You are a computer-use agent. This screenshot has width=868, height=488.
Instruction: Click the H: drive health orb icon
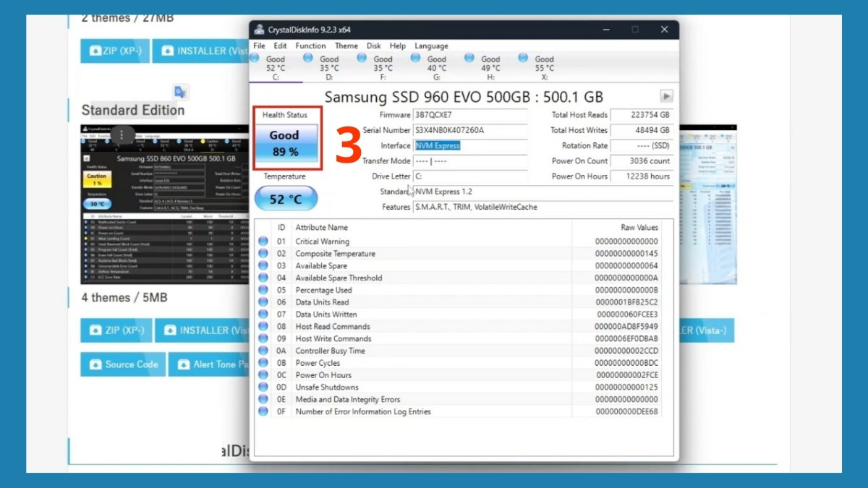(x=469, y=58)
